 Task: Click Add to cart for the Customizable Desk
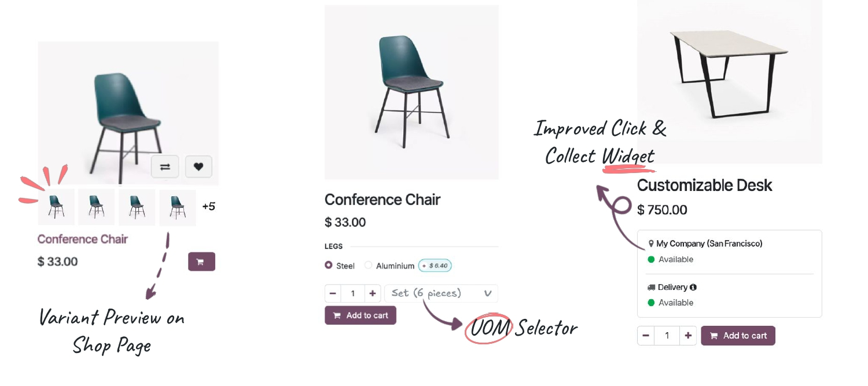click(738, 335)
